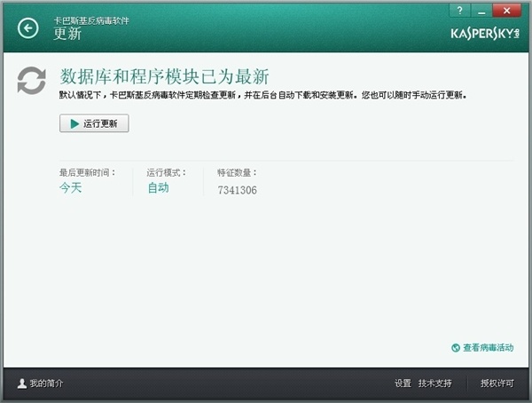Click the heading 数据库和程序模块已为最新
Viewport: 532px width, 403px height.
click(164, 75)
